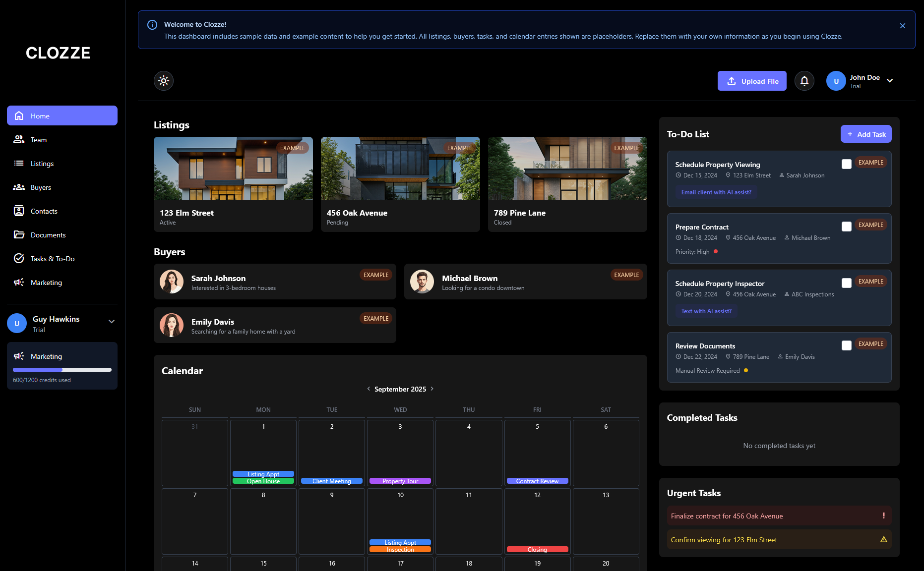Open the Closing event on Sept 12

point(537,550)
